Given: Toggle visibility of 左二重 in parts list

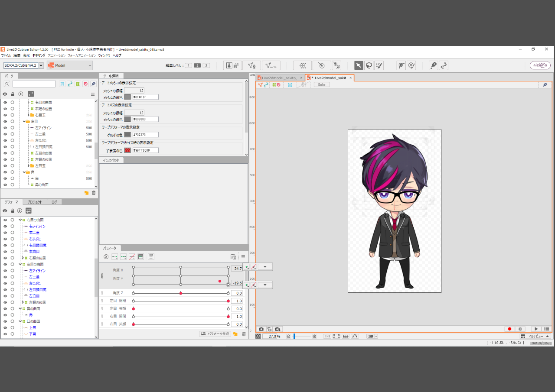Looking at the screenshot, I should coord(5,134).
